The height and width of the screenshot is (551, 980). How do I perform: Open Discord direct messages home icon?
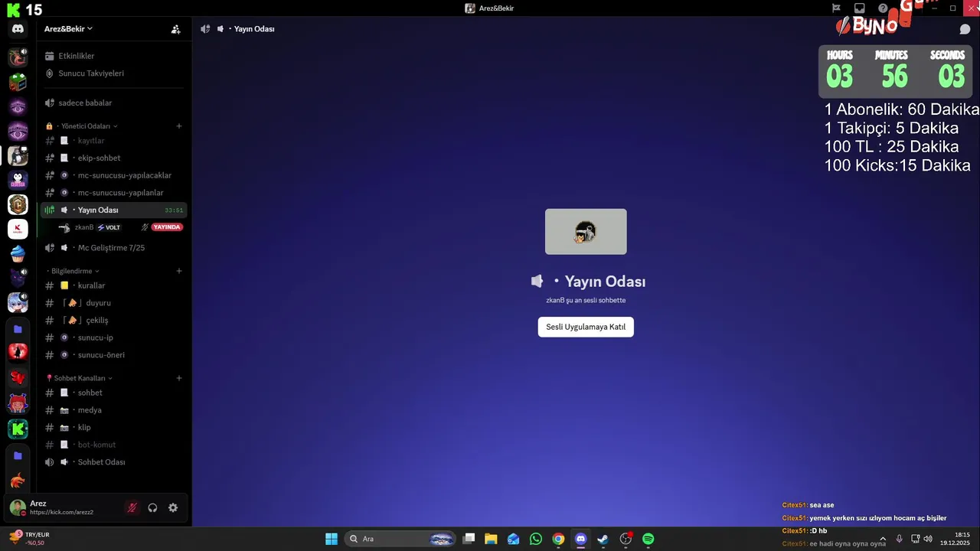tap(18, 29)
